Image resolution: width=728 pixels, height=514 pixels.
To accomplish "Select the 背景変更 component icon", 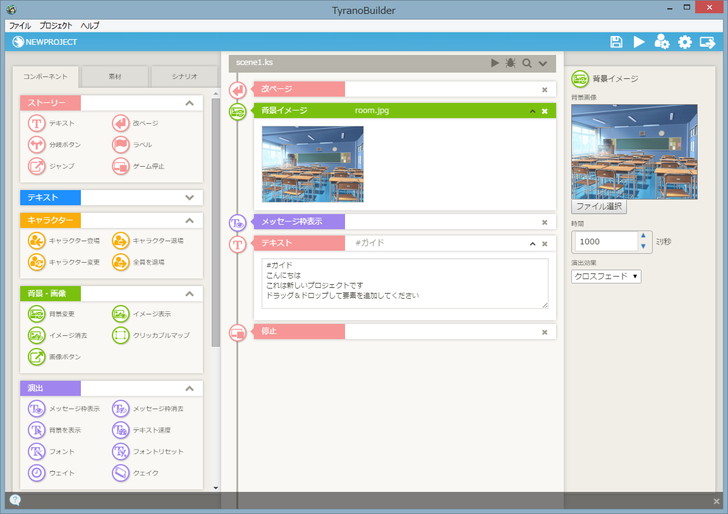I will coord(36,314).
